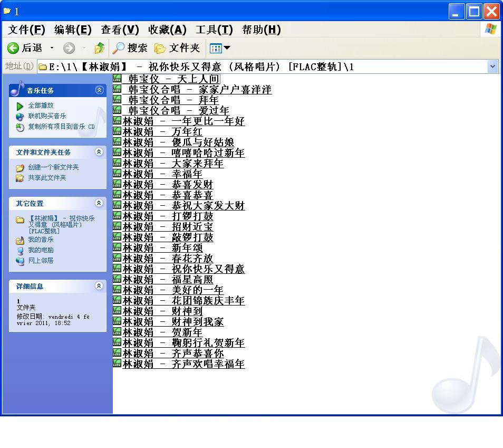Go up one folder level icon
Screen dimensions: 503x448
coord(100,48)
